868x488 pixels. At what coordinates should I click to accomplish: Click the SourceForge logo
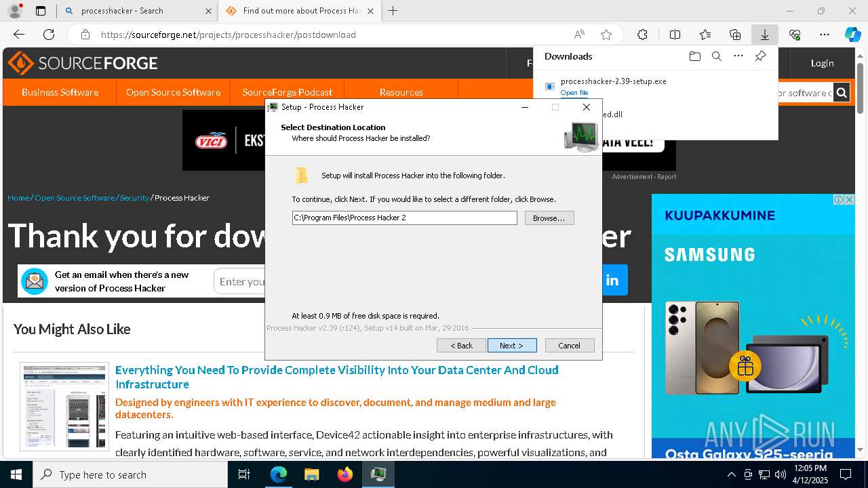[x=83, y=63]
